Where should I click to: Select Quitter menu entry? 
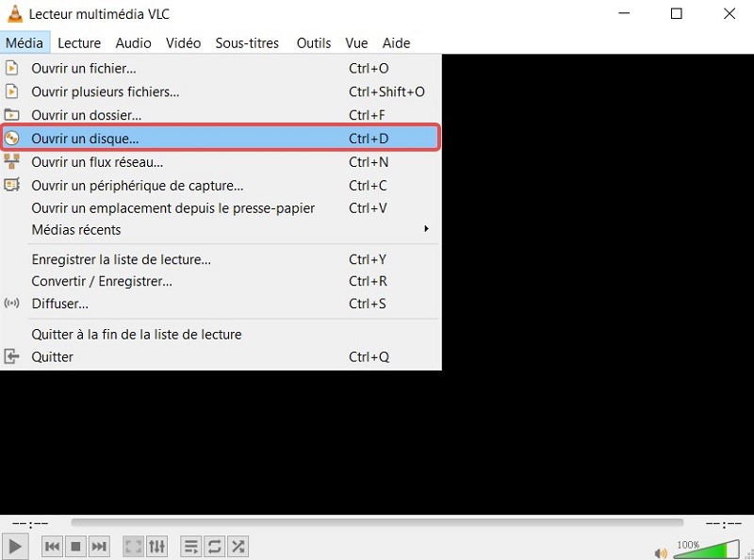[221, 357]
